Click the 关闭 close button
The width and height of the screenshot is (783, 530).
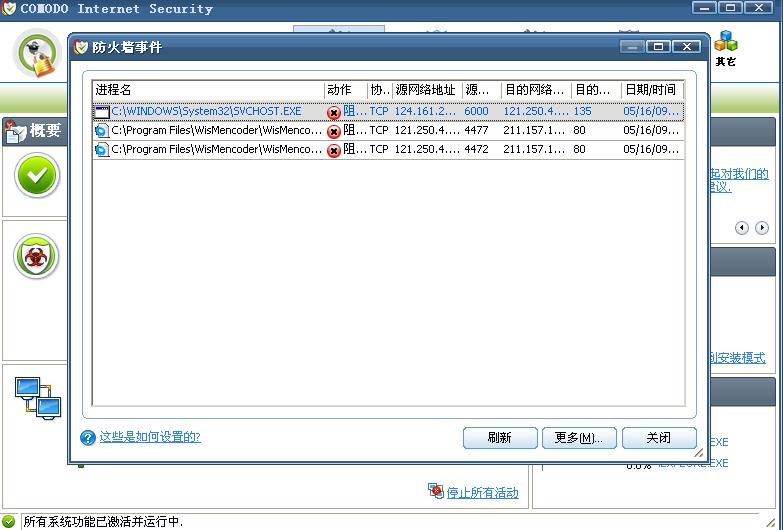point(659,438)
